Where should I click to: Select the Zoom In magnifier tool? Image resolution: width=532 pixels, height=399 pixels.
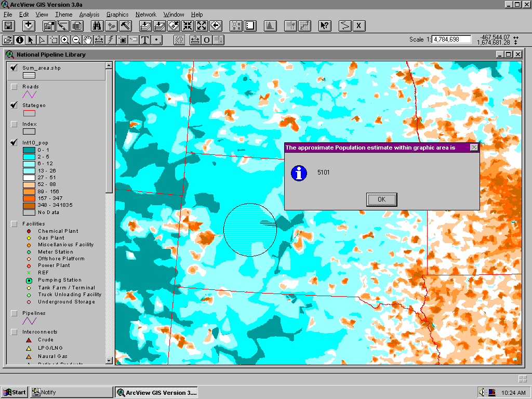(65, 40)
